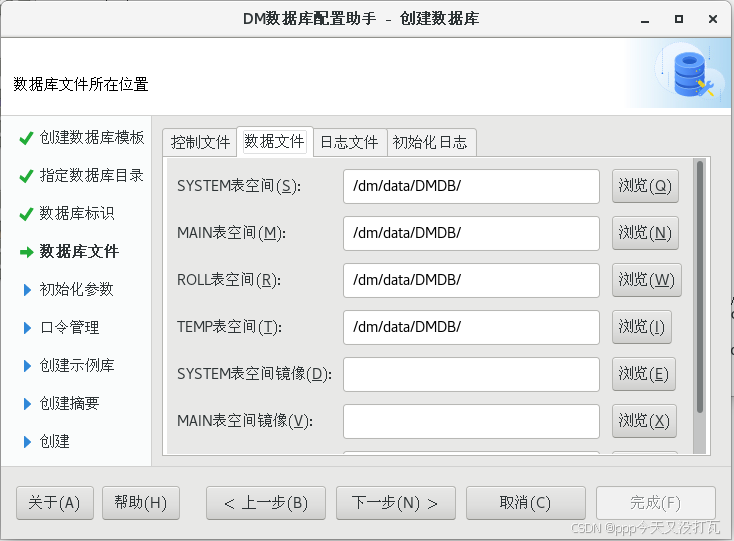Select 初始化参数 step in sidebar
The image size is (734, 541).
[77, 290]
